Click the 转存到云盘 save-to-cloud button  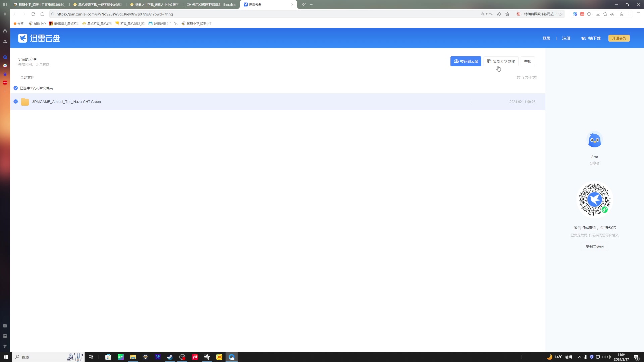pos(466,61)
